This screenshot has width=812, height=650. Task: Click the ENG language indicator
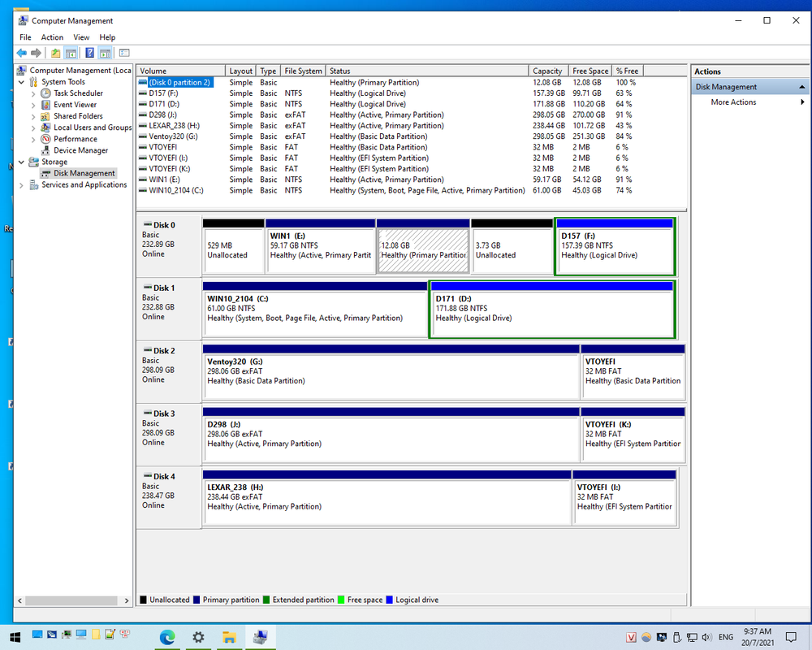coord(725,637)
